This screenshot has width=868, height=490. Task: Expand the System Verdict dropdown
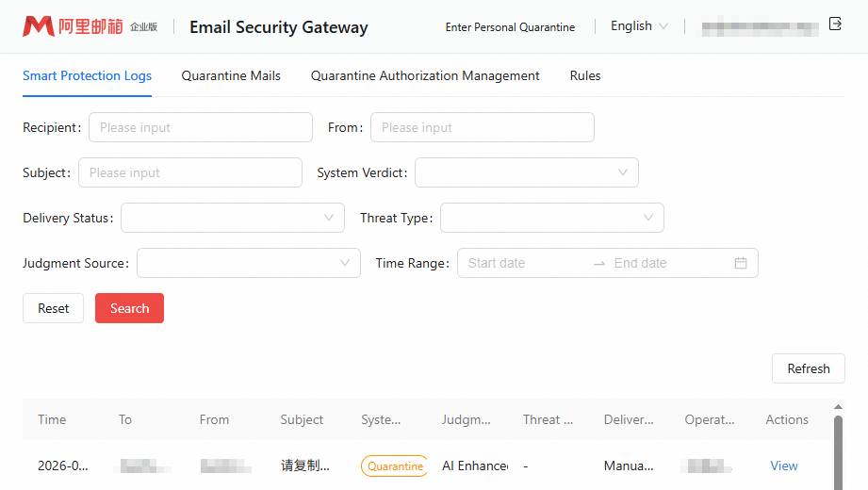(527, 172)
